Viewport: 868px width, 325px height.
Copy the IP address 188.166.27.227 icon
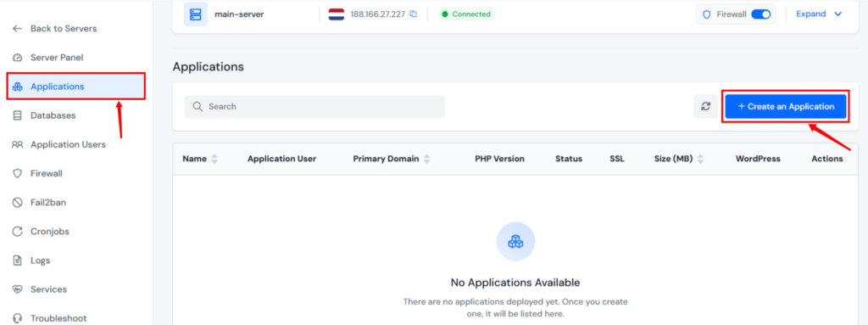413,14
